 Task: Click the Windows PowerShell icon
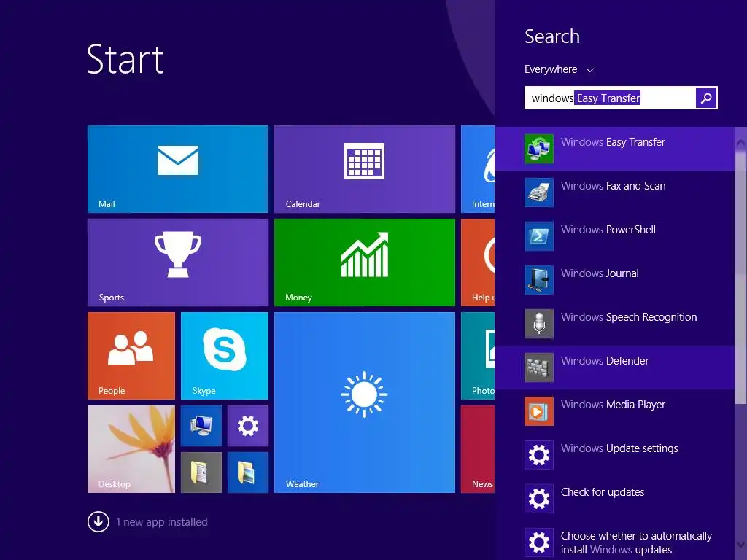coord(539,236)
